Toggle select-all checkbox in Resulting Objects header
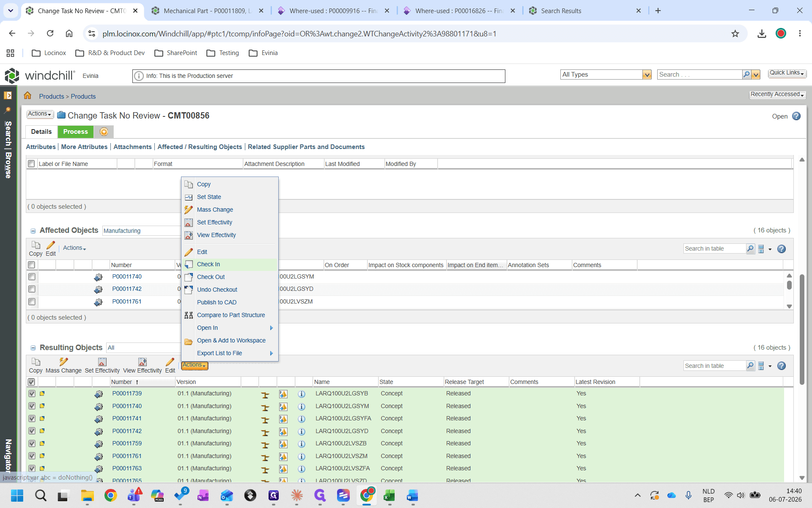812x508 pixels. pos(31,382)
